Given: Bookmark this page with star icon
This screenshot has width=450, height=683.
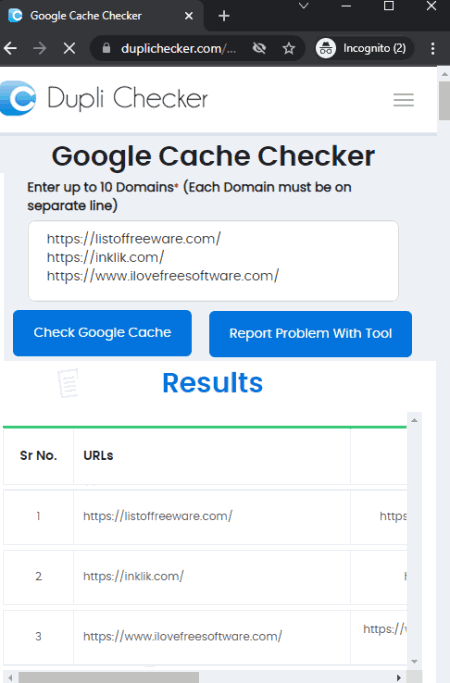Looking at the screenshot, I should coord(289,48).
